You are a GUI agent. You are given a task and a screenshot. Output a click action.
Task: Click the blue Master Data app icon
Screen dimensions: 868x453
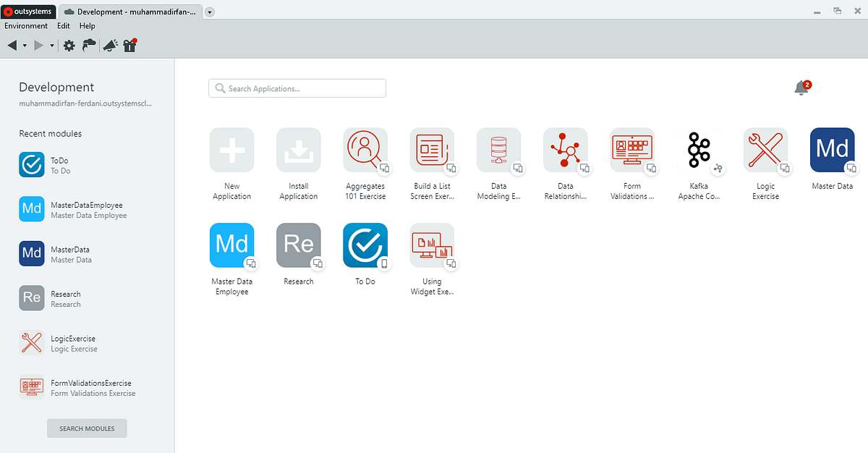tap(832, 150)
